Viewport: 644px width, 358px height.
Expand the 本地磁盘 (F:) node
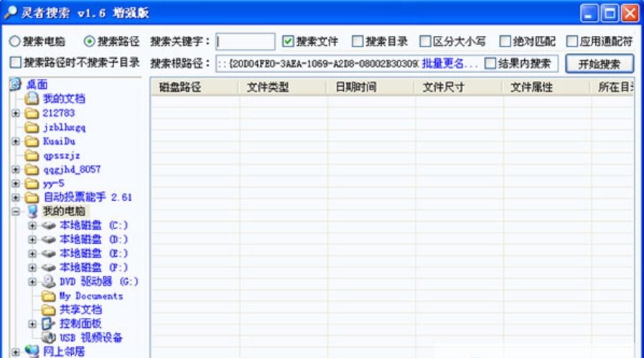(x=32, y=268)
